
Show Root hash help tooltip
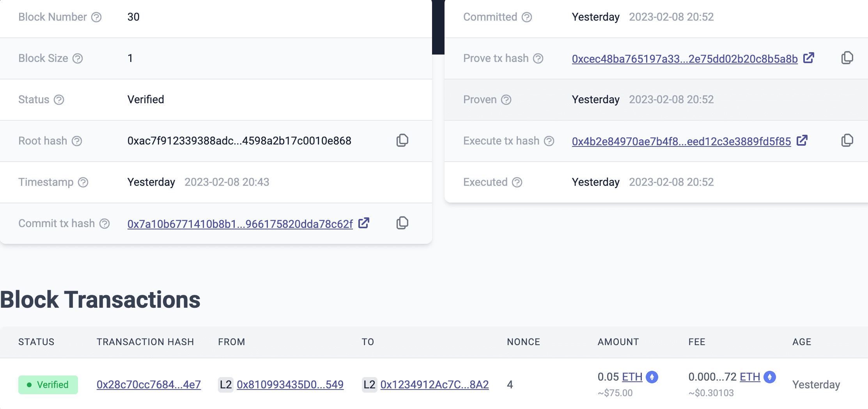click(77, 141)
